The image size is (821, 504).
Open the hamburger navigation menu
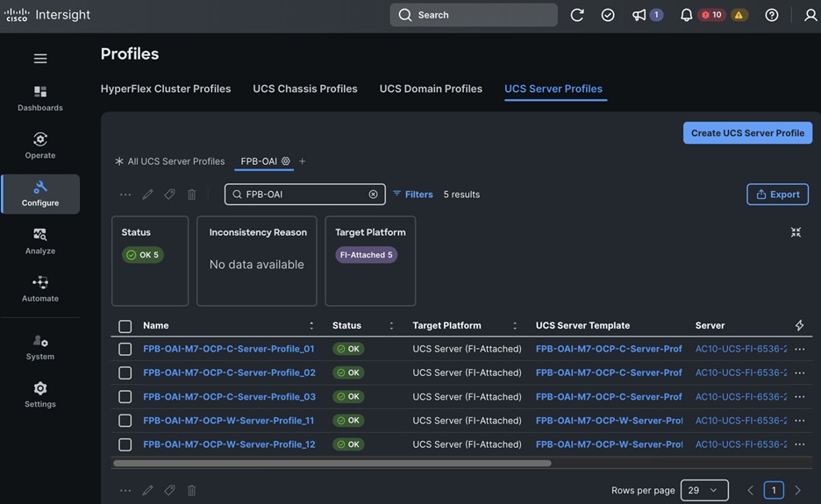coord(40,59)
